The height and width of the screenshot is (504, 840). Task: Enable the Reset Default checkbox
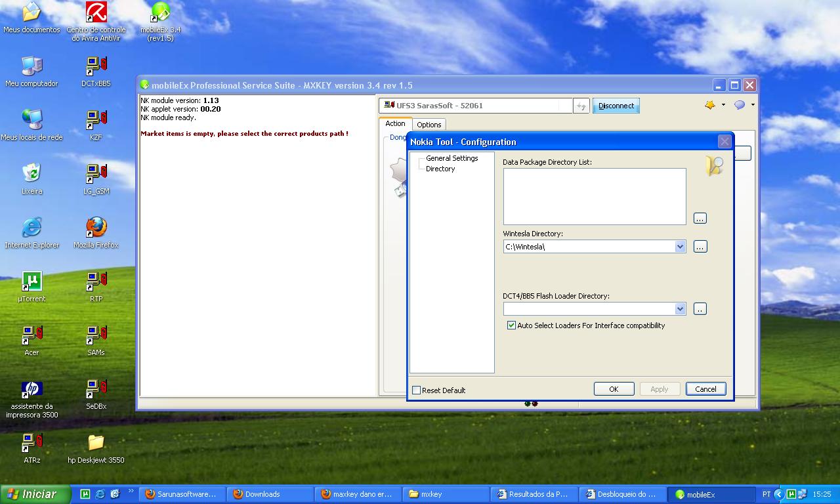pos(416,390)
